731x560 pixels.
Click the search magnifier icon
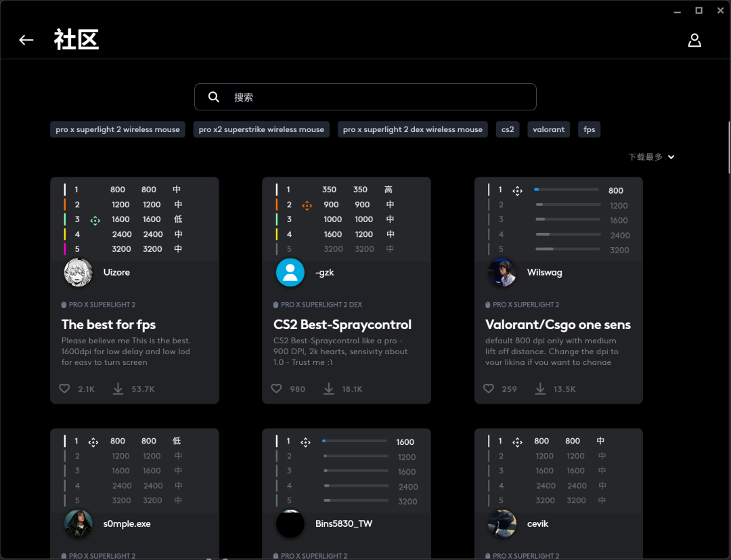(213, 97)
